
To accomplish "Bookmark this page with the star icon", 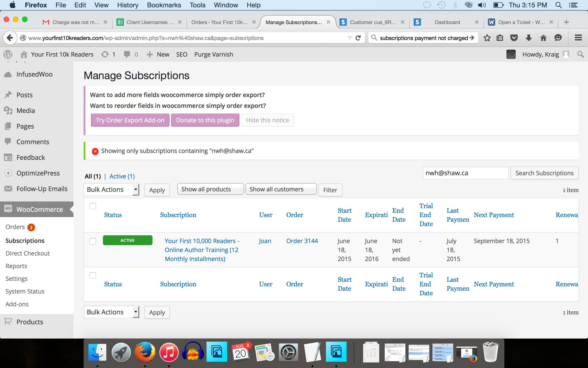I will (x=487, y=38).
